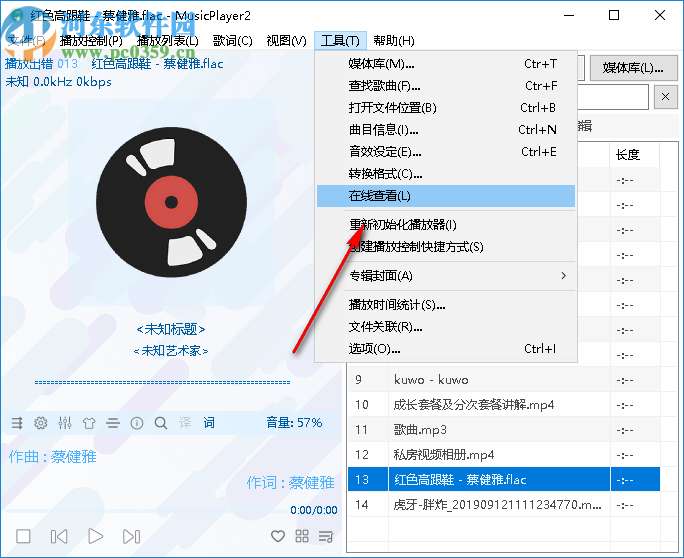Screen dimensions: 684x558
Task: Click the next track button
Action: tap(131, 536)
